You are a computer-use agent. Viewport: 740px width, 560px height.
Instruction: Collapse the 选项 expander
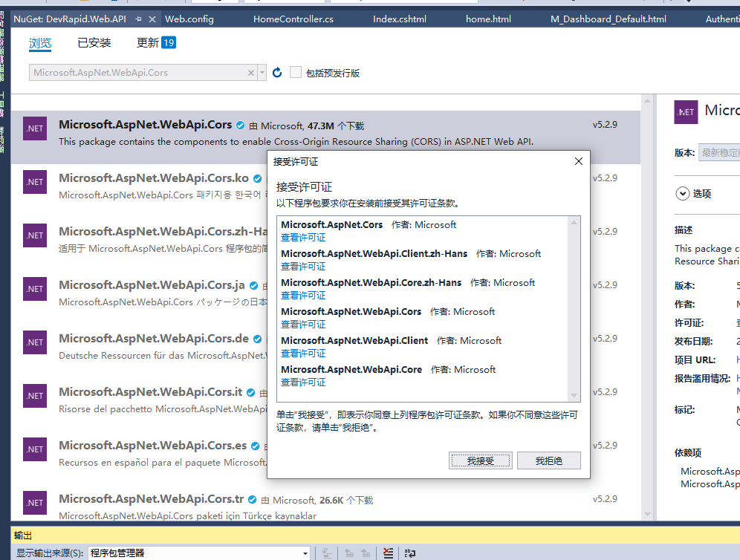pos(682,193)
